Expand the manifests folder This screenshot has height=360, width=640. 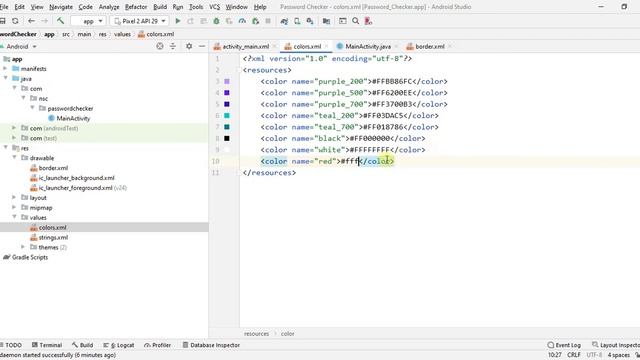pyautogui.click(x=5, y=69)
